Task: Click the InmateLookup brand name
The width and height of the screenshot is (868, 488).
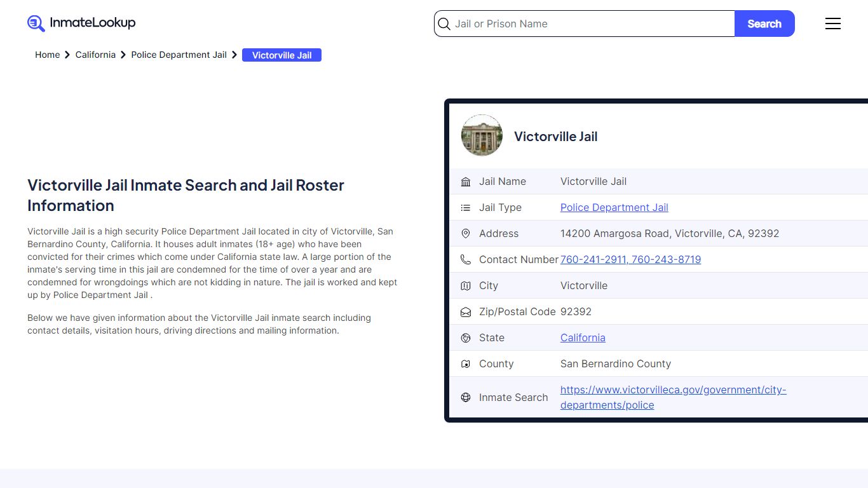Action: tap(93, 23)
